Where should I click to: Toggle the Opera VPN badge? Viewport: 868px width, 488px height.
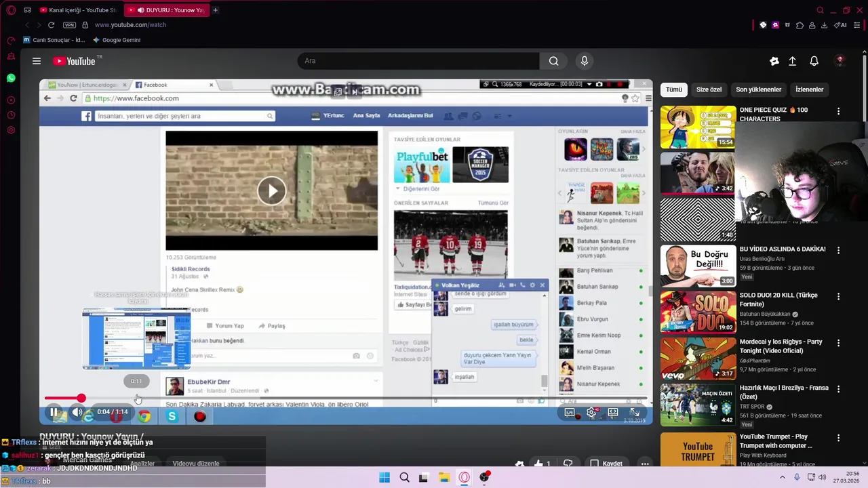pos(69,25)
